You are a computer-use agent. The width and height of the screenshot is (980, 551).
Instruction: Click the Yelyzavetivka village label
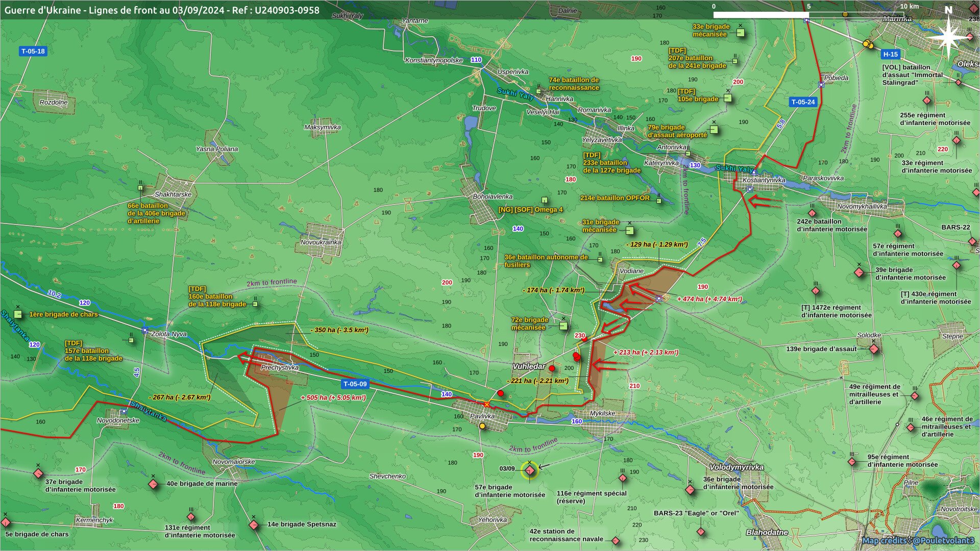pyautogui.click(x=602, y=140)
